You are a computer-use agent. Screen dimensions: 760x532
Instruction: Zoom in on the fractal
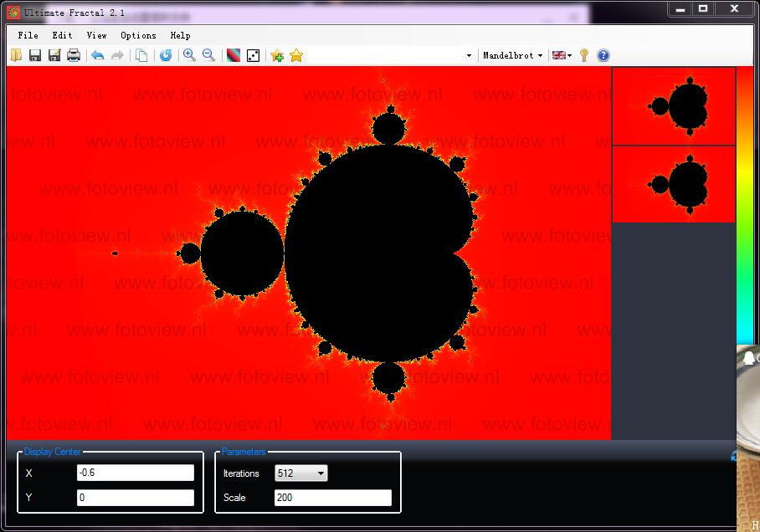[x=189, y=55]
